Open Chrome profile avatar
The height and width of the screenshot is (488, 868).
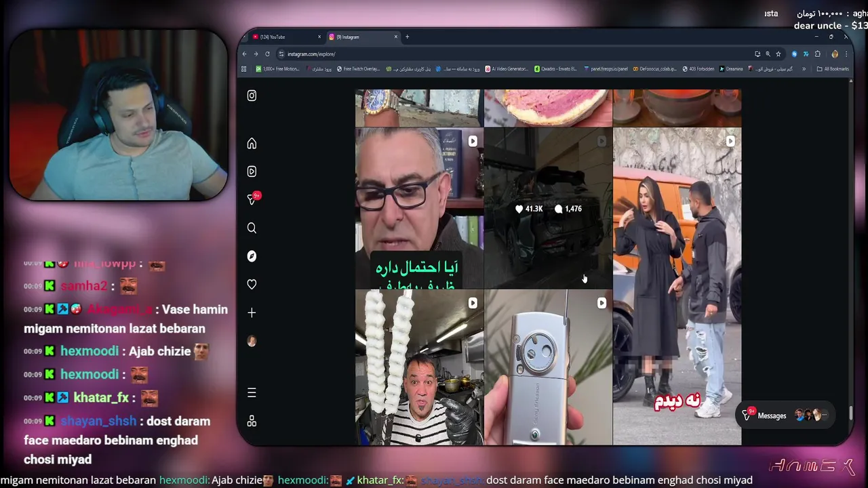point(835,54)
